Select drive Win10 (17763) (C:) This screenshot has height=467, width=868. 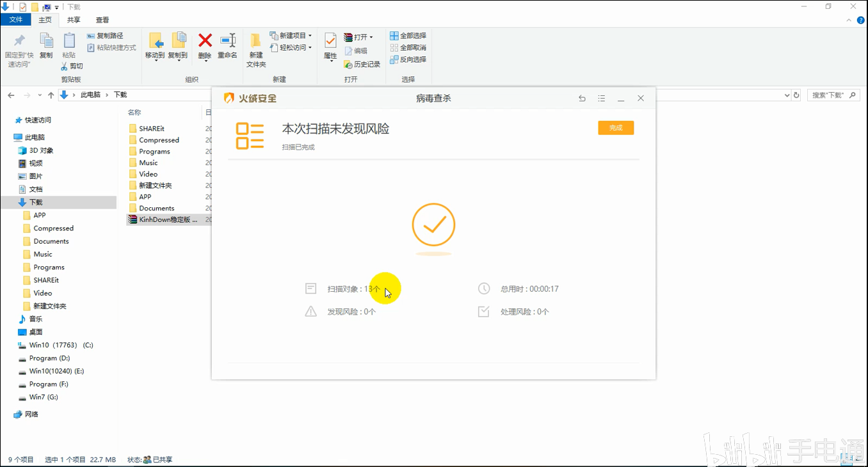point(56,345)
